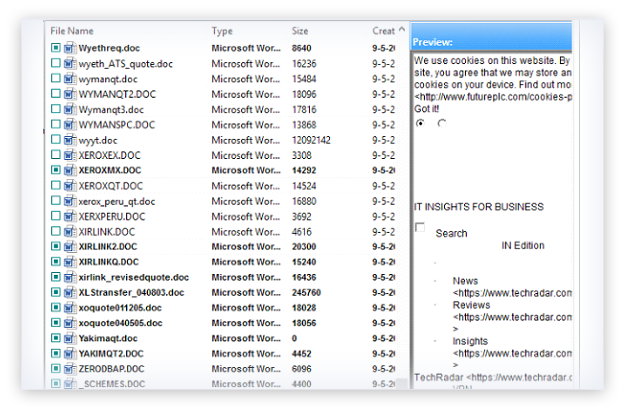Click the Word icon for XEROXQT.DOC

(69, 186)
